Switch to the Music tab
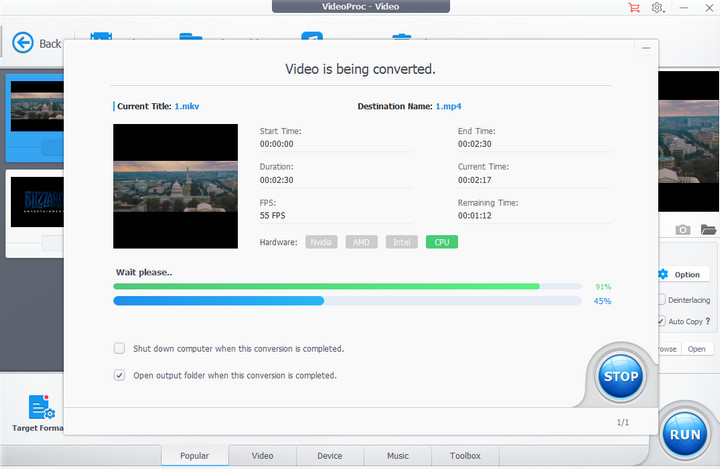720x469 pixels. [398, 456]
